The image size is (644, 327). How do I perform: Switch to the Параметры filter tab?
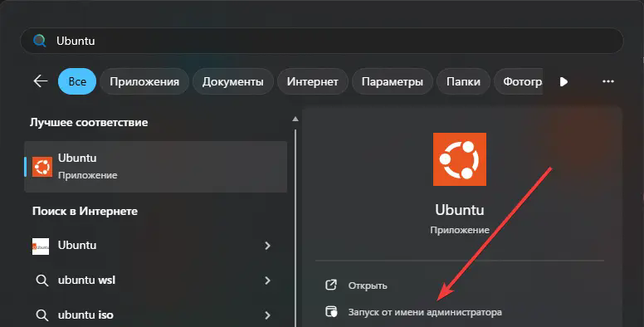(x=393, y=81)
